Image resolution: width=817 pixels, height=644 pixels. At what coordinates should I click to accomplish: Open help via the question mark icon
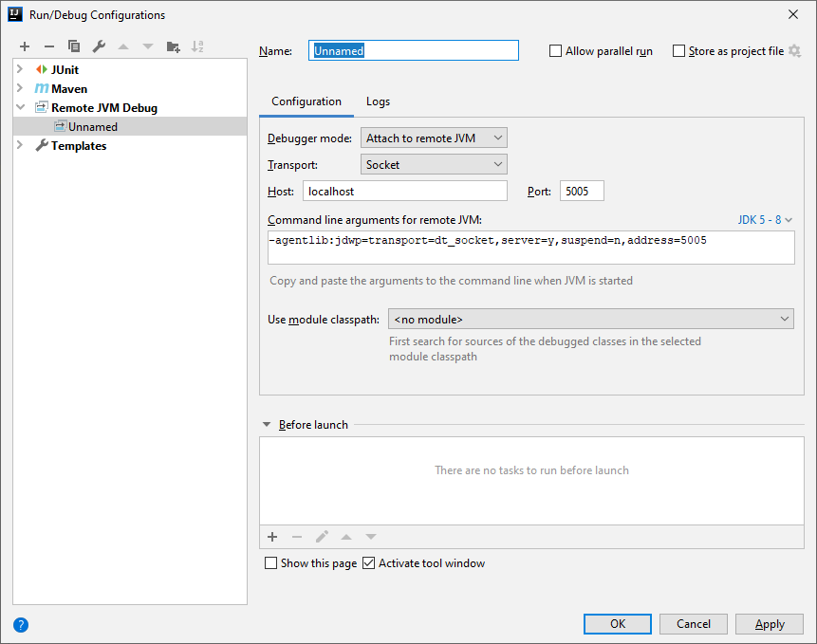[21, 625]
